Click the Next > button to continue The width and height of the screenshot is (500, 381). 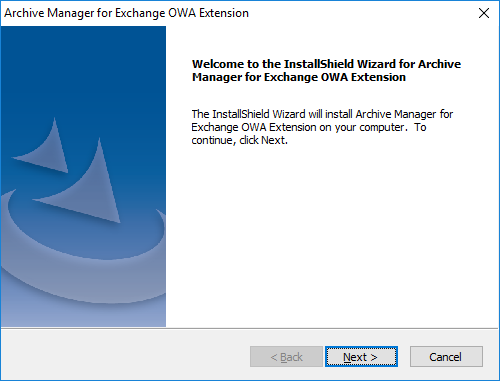pos(361,357)
